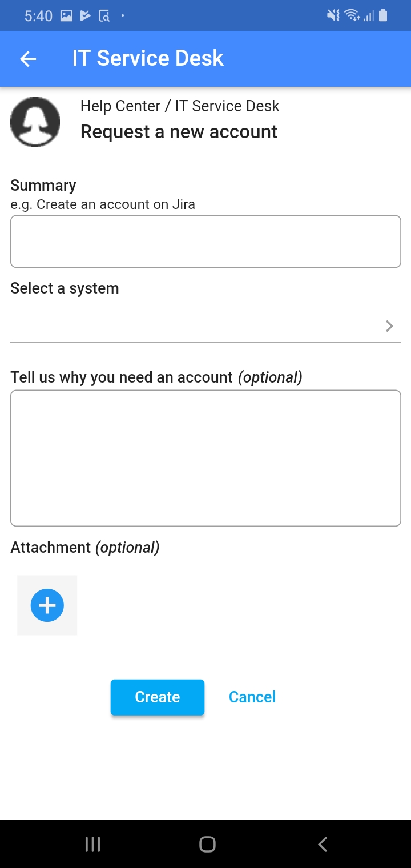Tap the battery icon in status bar
Image resolution: width=411 pixels, height=868 pixels.
tap(383, 15)
